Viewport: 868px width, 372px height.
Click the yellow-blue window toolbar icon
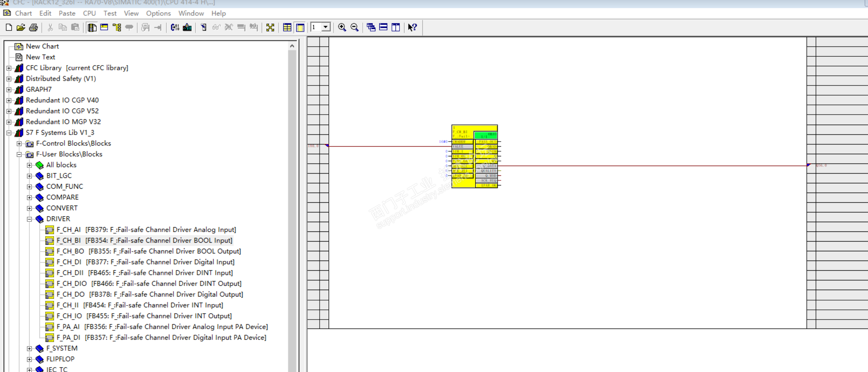[x=104, y=27]
